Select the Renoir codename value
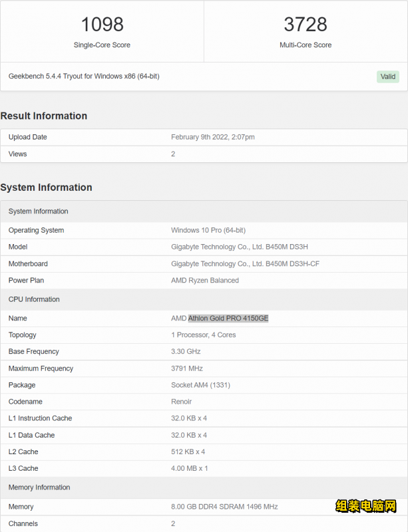Screen dimensions: 408x532 click(x=182, y=402)
